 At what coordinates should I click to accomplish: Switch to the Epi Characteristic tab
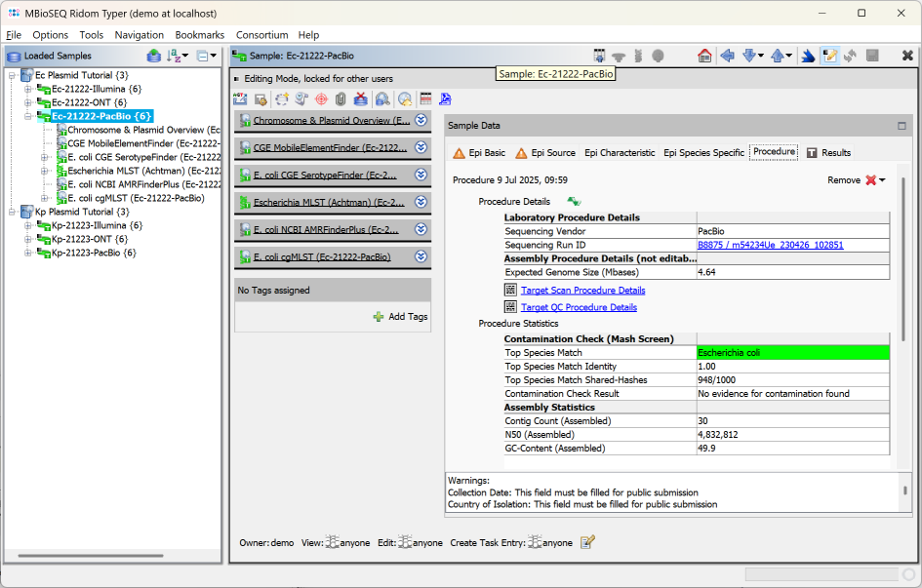(x=620, y=153)
